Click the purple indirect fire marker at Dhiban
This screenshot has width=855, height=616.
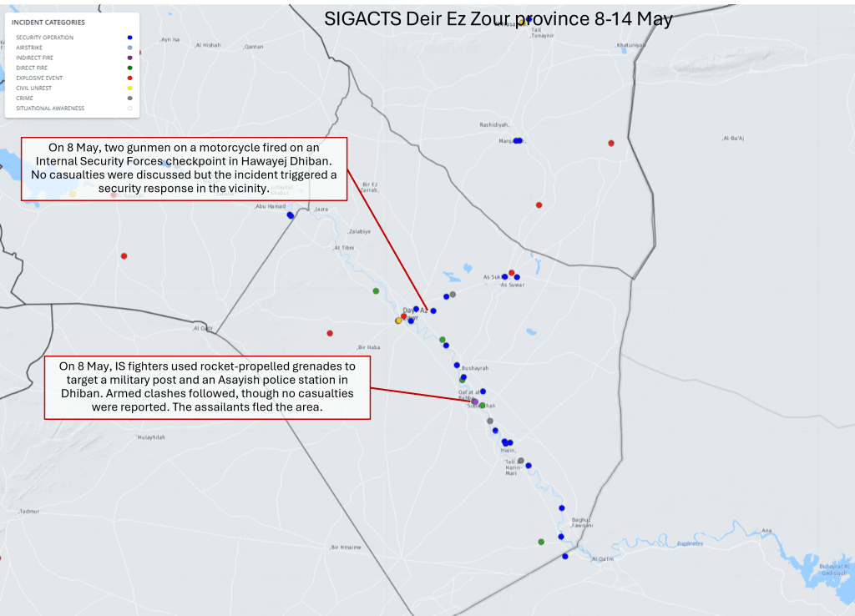475,401
